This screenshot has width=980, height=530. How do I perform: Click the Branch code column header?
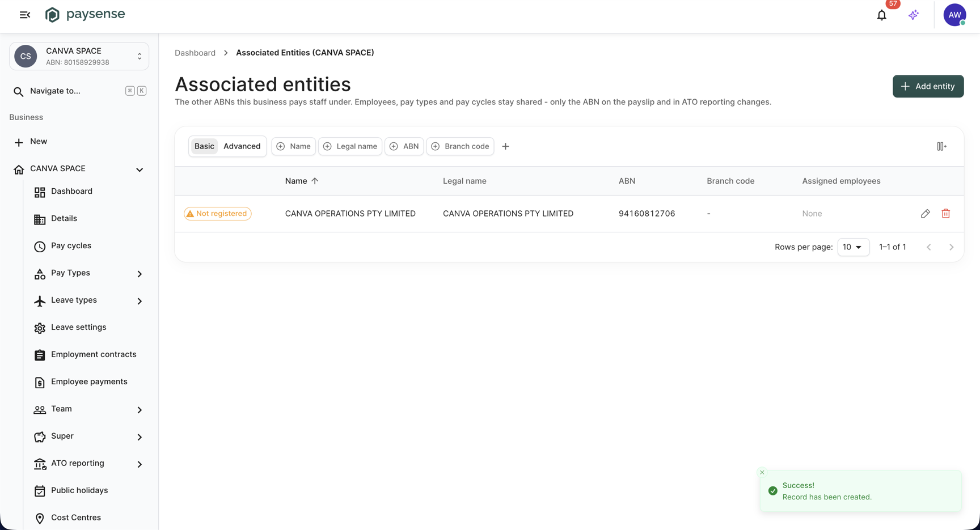730,181
